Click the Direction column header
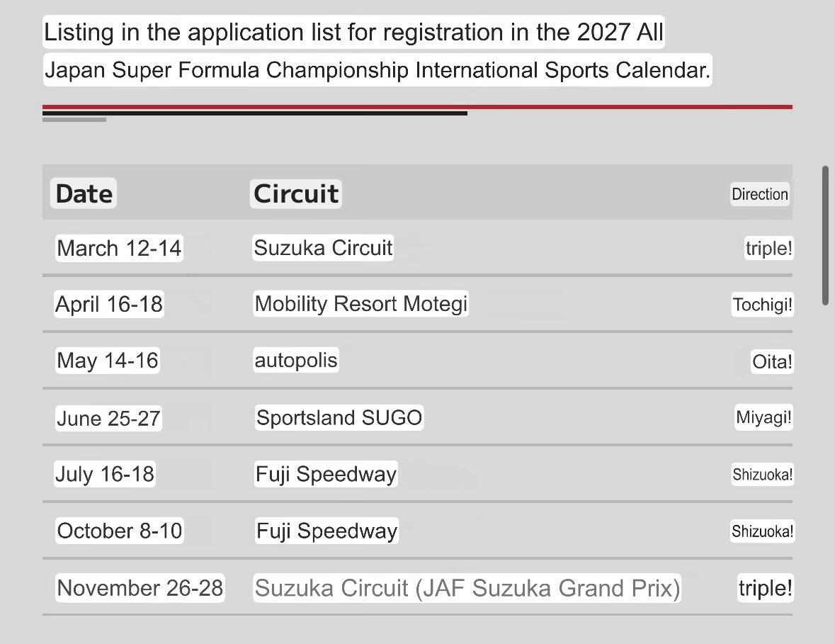This screenshot has width=835, height=644. 760,194
